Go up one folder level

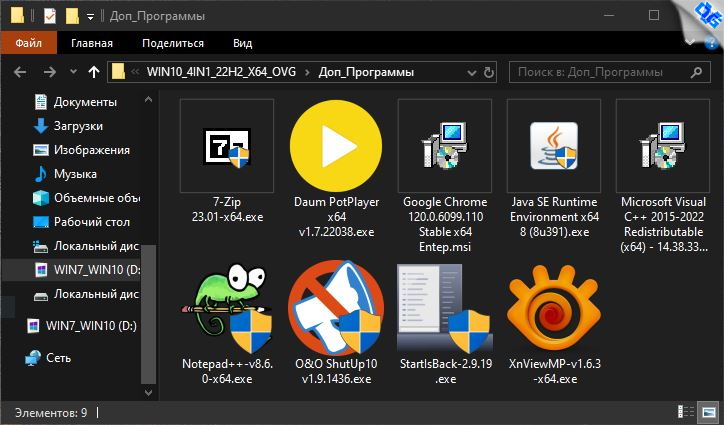(x=94, y=72)
